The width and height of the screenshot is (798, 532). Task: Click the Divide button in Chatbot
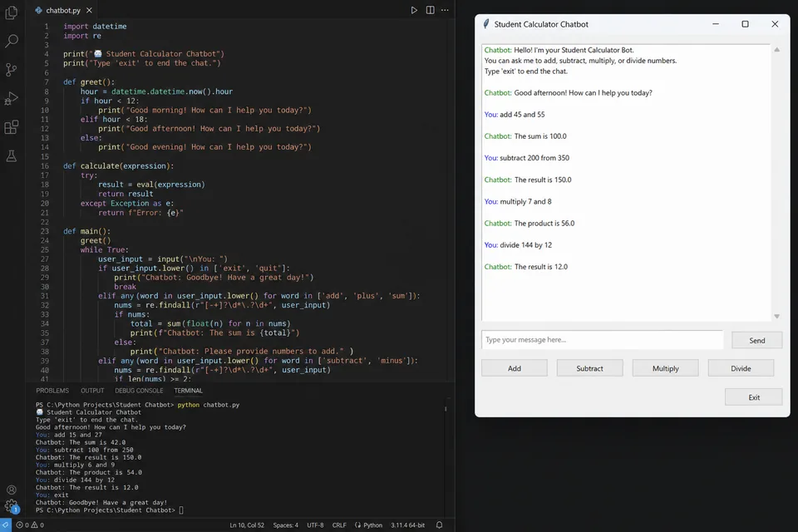(x=741, y=368)
